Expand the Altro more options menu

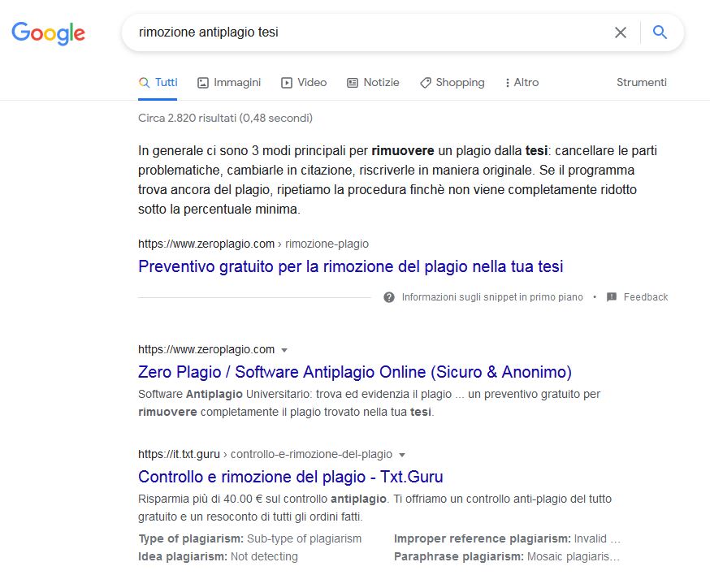pos(522,82)
